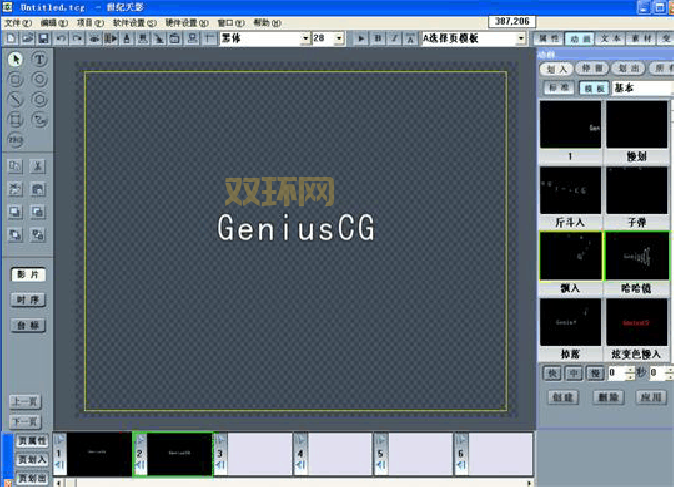Viewport: 674px width, 487px height.
Task: Select empty page 6 slot
Action: (x=500, y=453)
